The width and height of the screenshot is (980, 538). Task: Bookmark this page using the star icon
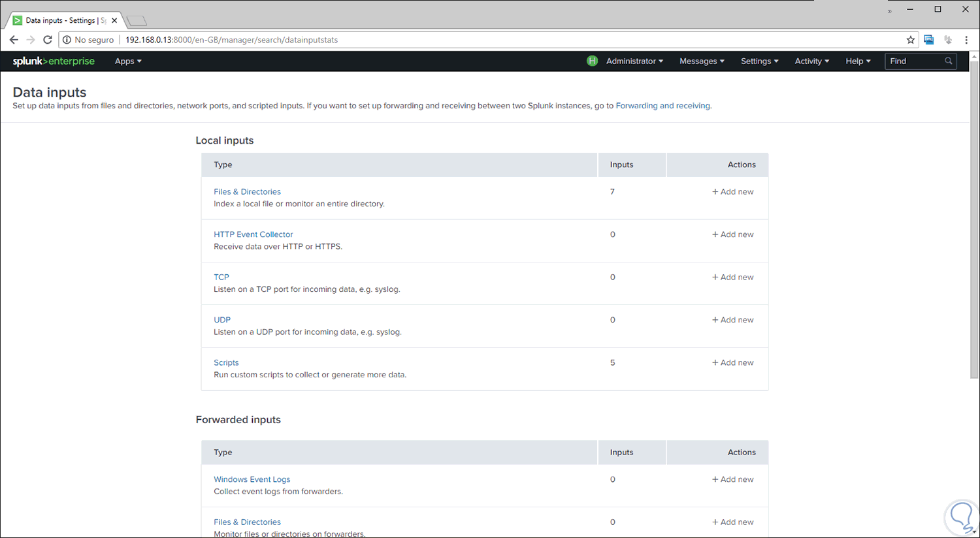tap(911, 39)
